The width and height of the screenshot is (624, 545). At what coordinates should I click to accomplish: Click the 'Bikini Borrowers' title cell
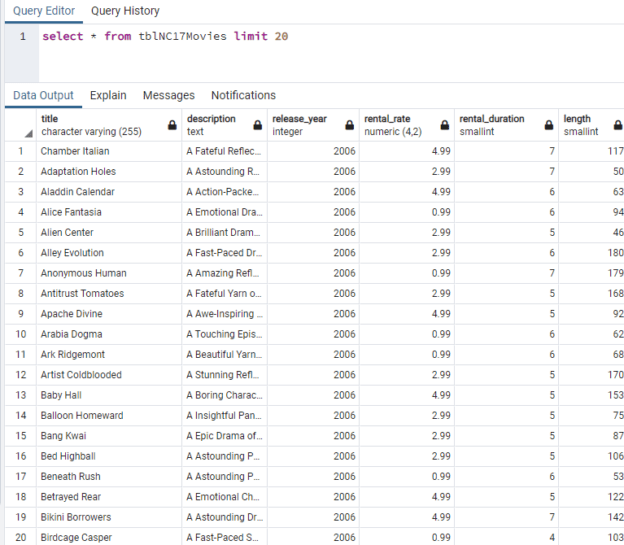point(109,517)
